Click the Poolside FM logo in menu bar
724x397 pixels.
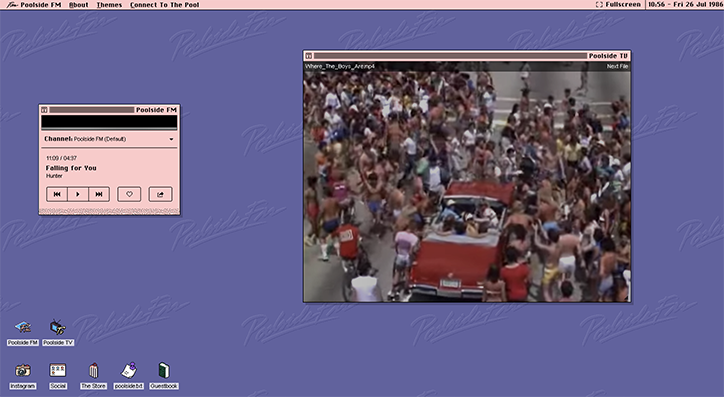pyautogui.click(x=12, y=5)
